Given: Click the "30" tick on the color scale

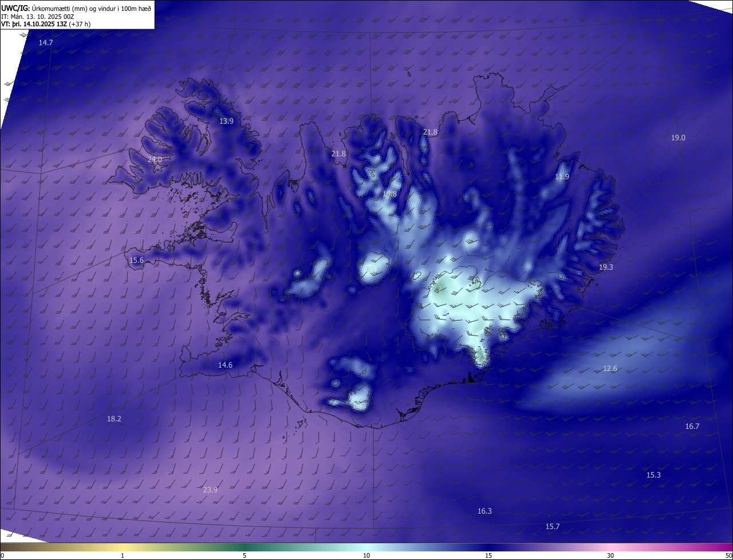Looking at the screenshot, I should tap(610, 555).
